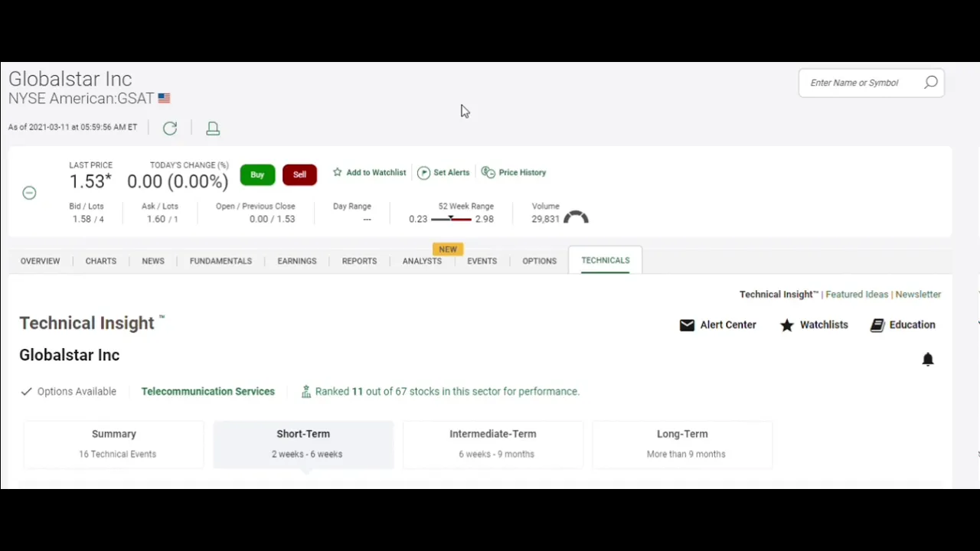
Task: Click the search magnifier icon
Action: pos(930,83)
